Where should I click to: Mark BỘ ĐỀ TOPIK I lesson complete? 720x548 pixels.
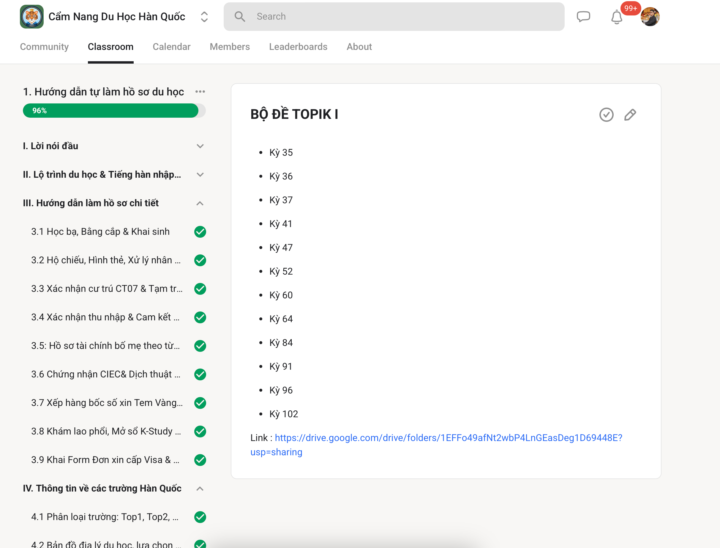(x=606, y=114)
